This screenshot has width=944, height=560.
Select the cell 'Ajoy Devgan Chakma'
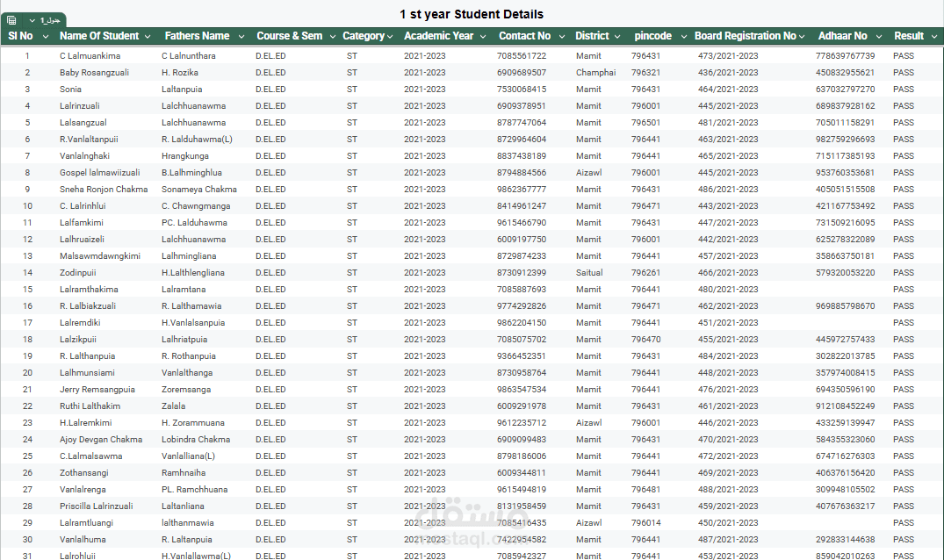(100, 440)
